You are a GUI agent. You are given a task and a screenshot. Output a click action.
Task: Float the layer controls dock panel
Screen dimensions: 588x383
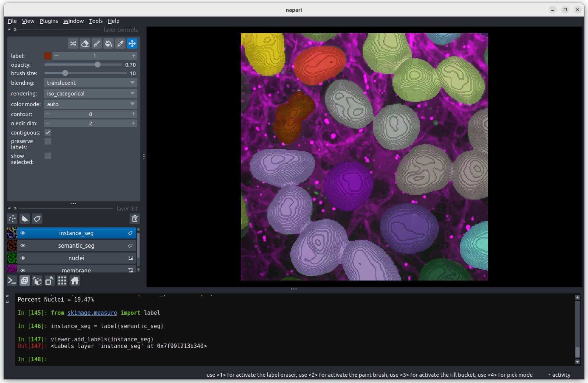click(15, 29)
